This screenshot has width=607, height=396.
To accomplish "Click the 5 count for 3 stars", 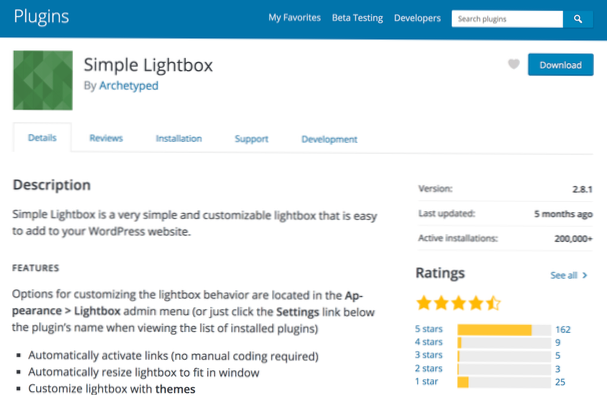I will click(558, 355).
